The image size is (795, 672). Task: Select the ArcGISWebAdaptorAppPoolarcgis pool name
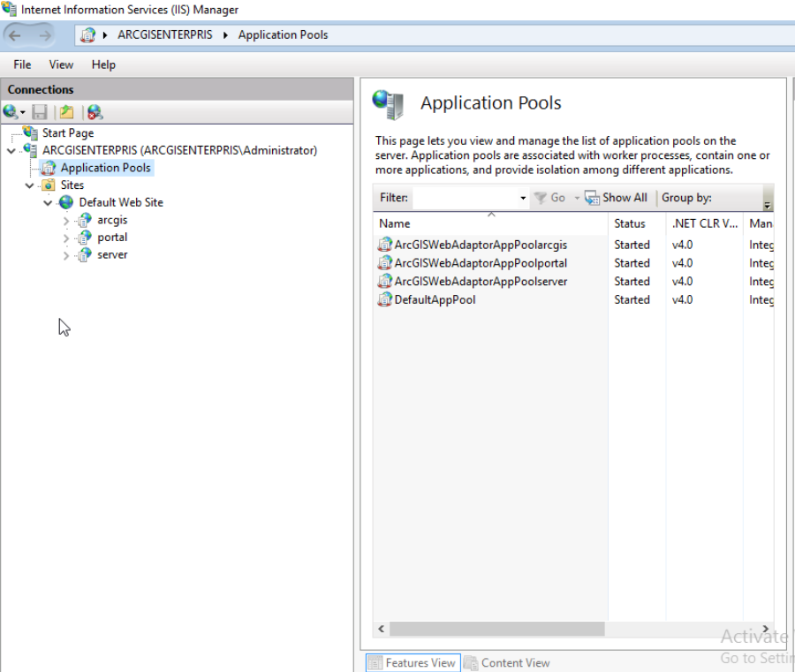[x=481, y=245]
